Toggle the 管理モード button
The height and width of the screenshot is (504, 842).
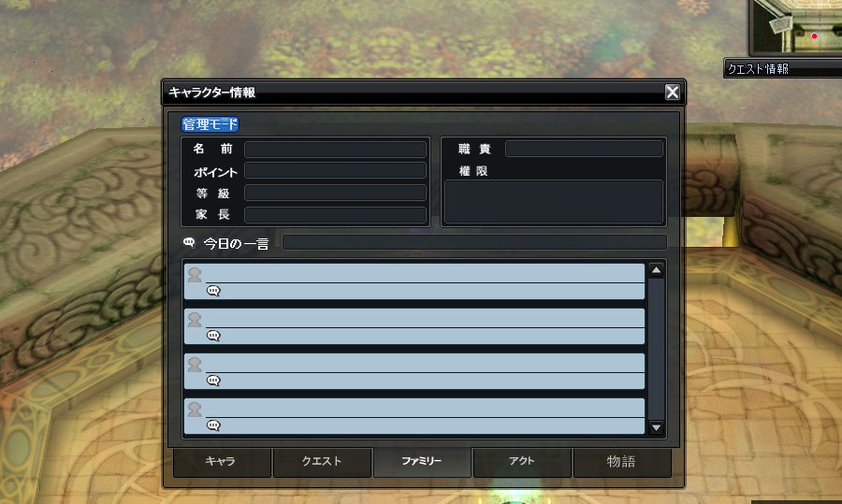click(210, 124)
